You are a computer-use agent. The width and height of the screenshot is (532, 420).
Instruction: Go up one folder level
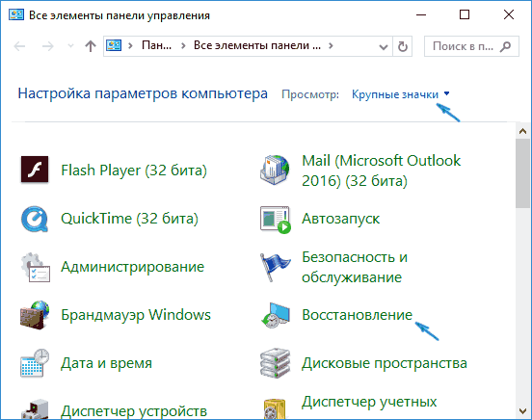tap(91, 46)
